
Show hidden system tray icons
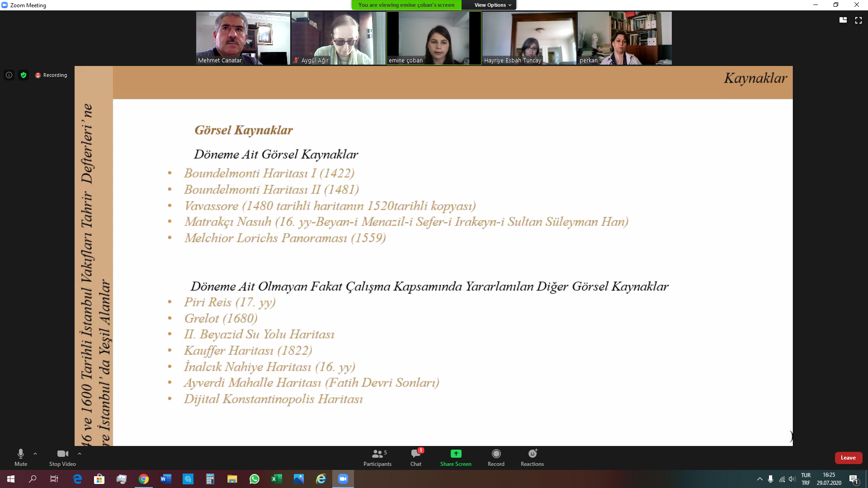(760, 479)
